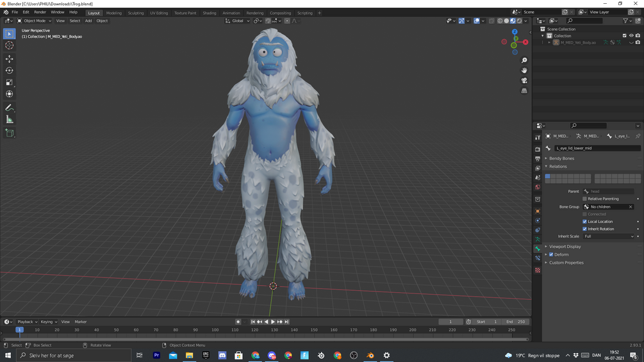Image resolution: width=644 pixels, height=362 pixels.
Task: Toggle auto keying record button
Action: [x=238, y=322]
